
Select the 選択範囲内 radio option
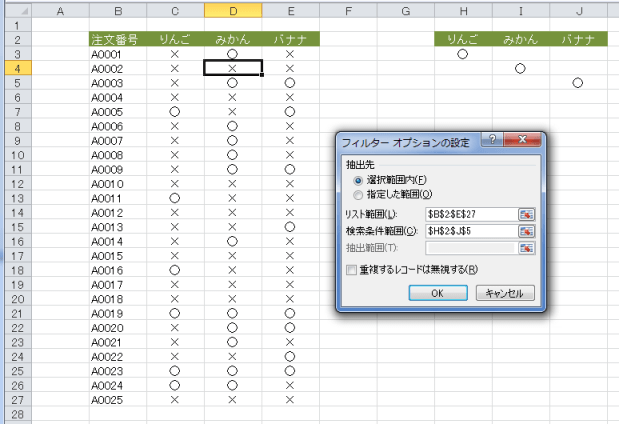(359, 180)
